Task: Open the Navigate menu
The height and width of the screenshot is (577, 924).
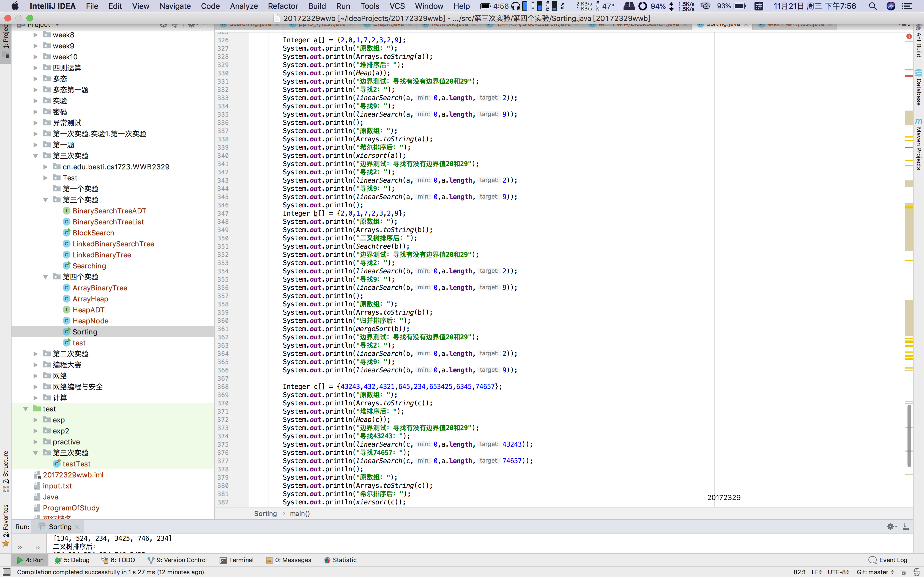Action: tap(175, 6)
